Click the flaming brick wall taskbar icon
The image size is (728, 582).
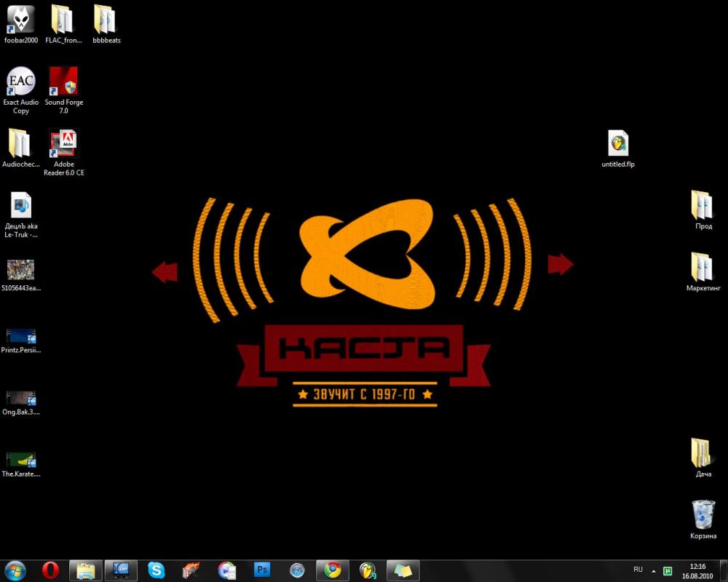point(191,570)
